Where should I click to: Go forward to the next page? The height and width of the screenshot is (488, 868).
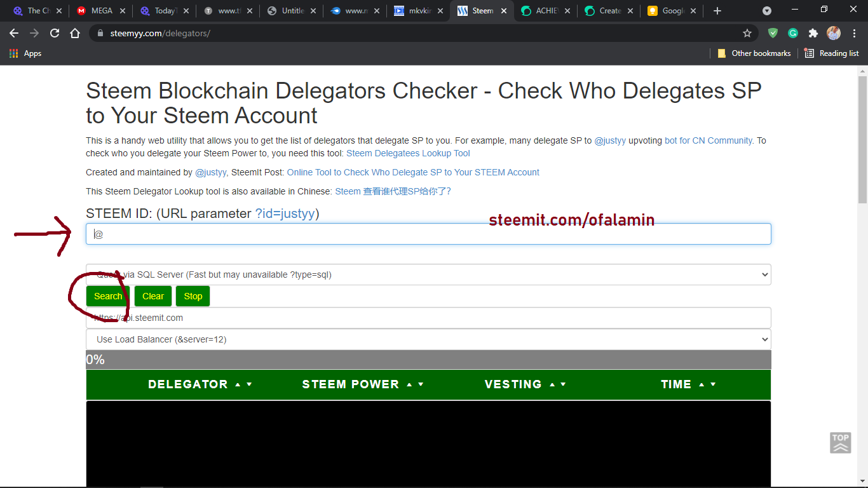pos(34,33)
